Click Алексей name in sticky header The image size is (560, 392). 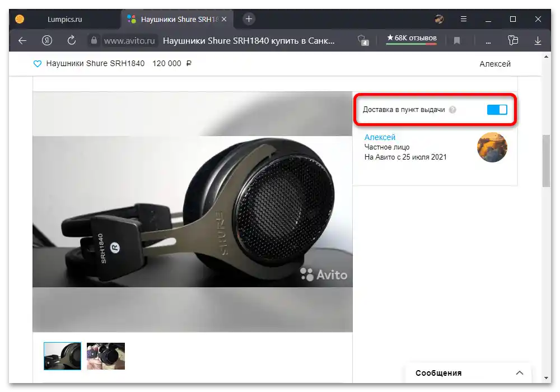(494, 64)
